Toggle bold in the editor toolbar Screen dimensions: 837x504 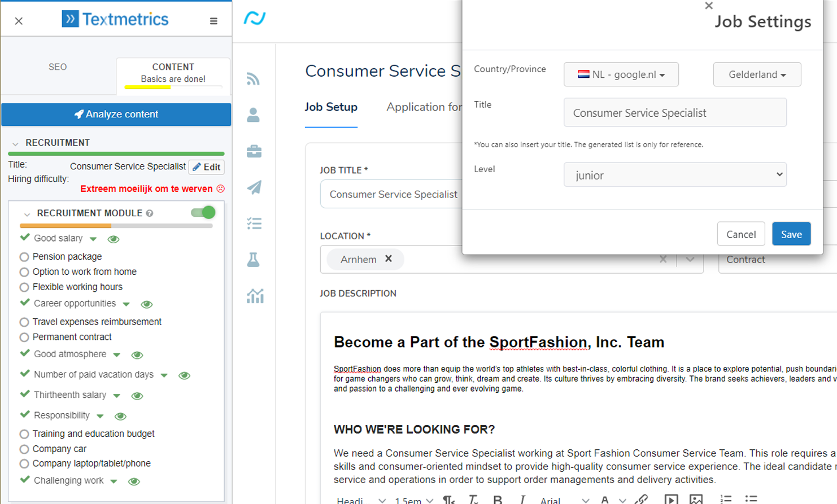[x=498, y=499]
